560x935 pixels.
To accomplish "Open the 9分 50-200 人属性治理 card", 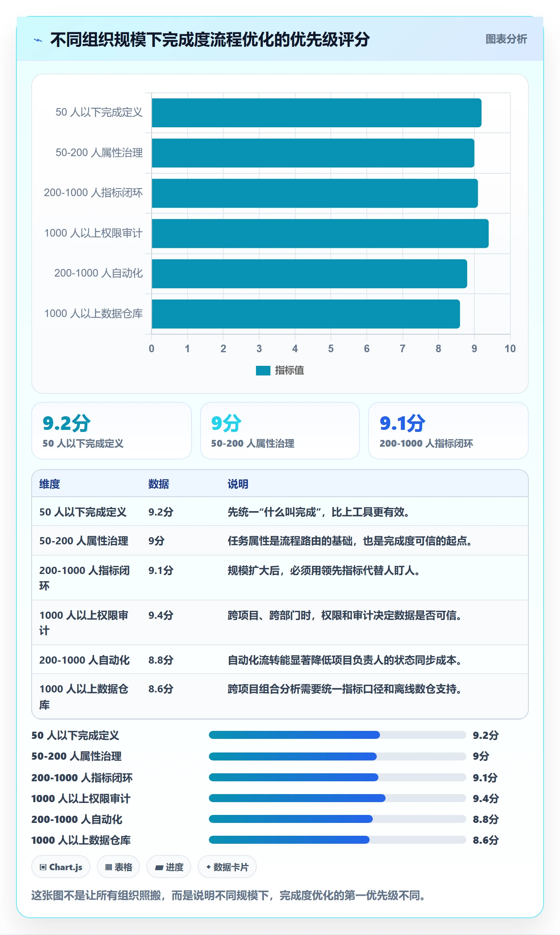I will pos(280,431).
